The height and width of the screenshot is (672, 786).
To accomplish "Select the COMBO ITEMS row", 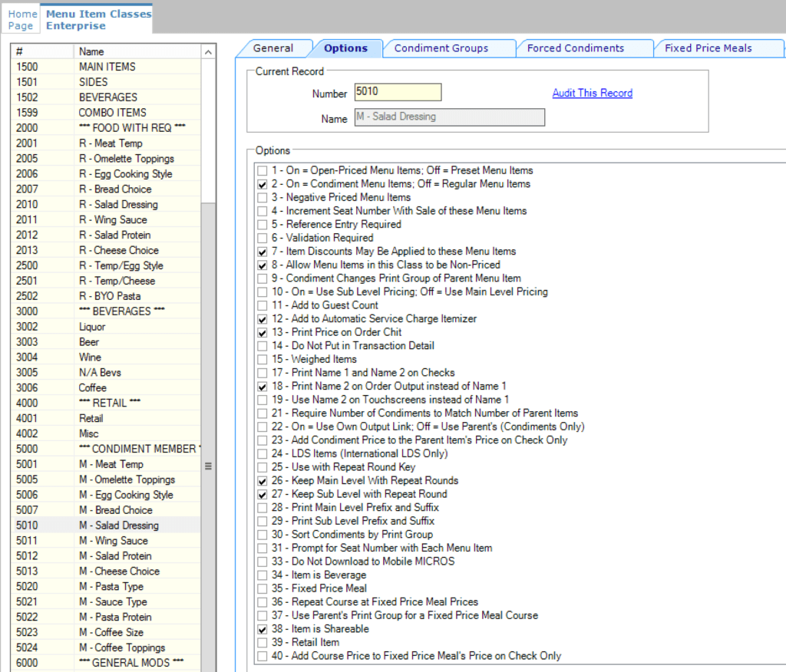I will (106, 113).
